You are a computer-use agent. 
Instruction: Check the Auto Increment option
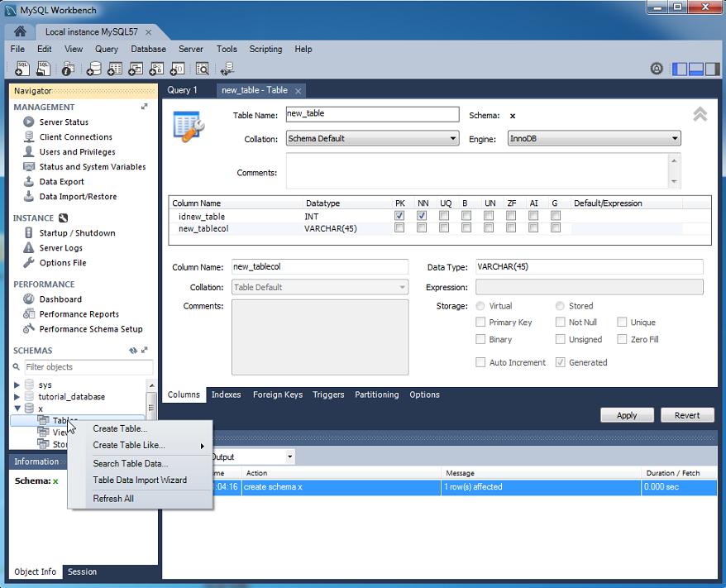[480, 362]
